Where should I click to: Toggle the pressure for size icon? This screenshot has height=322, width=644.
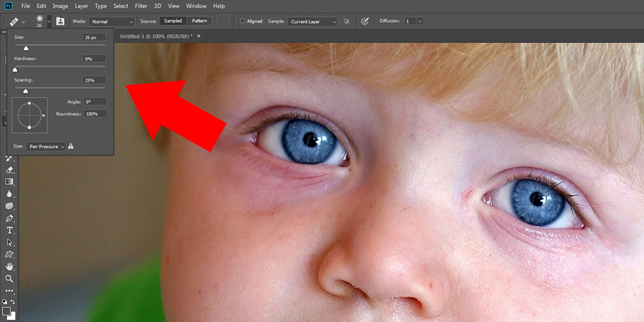tap(365, 21)
